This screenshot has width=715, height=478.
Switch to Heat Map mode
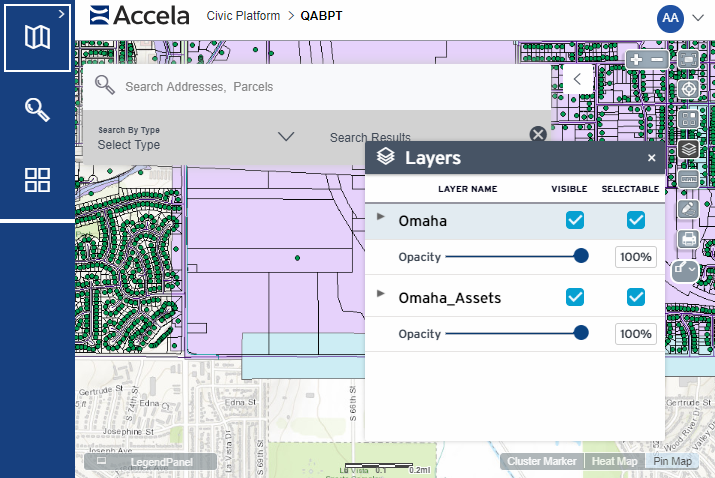tap(614, 462)
